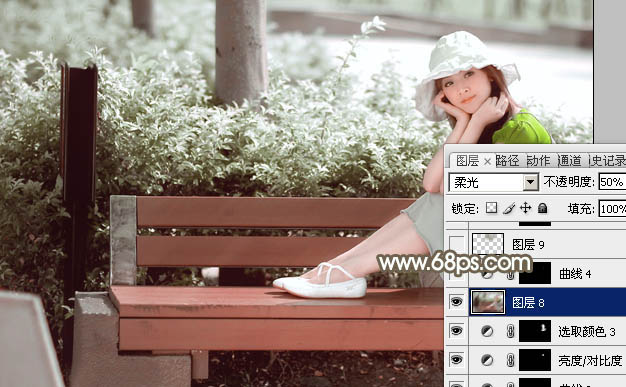Switch to the 通道 tab
Image resolution: width=626 pixels, height=387 pixels.
(569, 161)
